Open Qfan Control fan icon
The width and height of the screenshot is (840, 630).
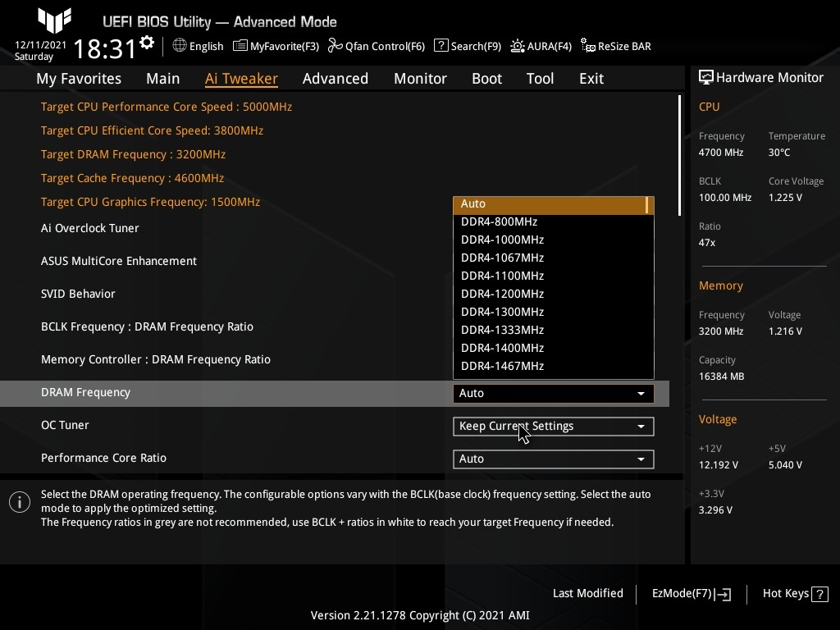(x=335, y=46)
